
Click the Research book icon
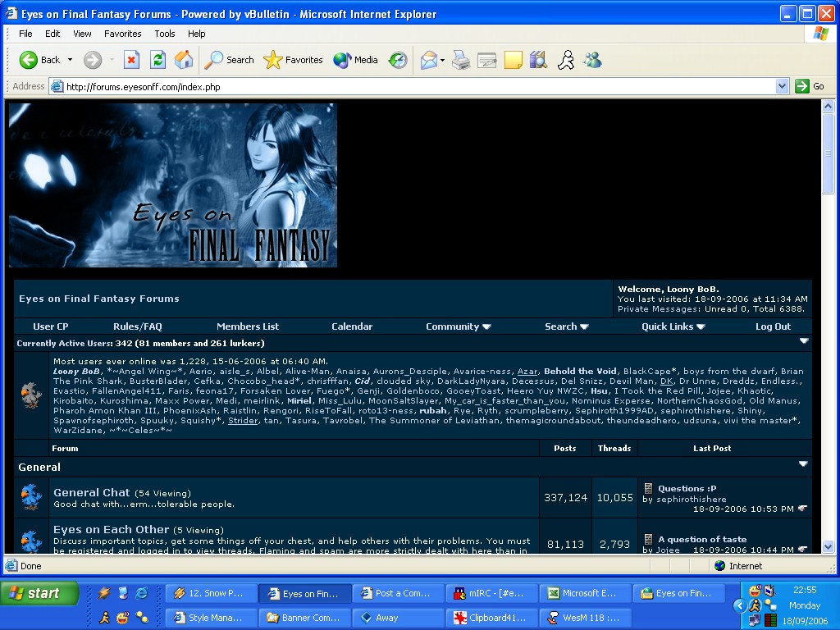coord(538,60)
